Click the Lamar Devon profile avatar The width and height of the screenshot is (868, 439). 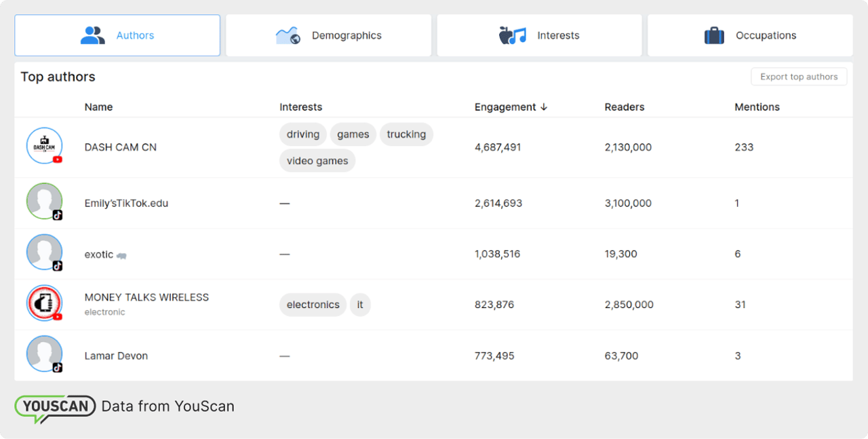[x=44, y=354]
